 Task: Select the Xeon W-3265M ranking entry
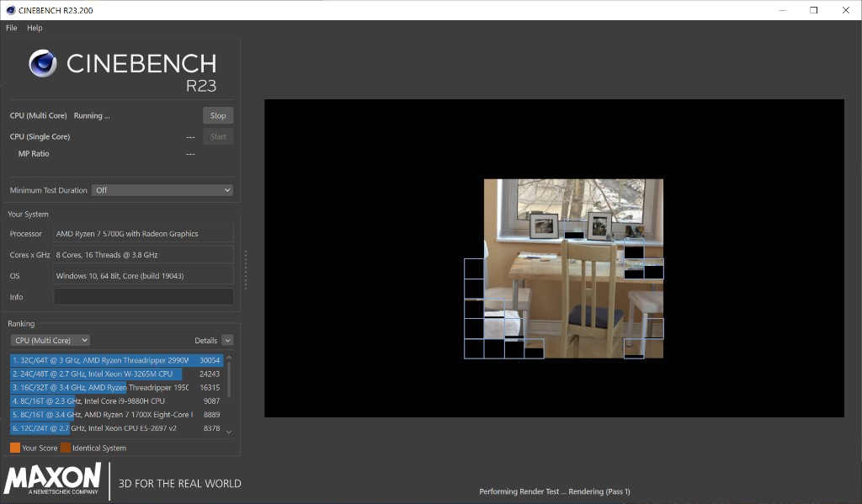coord(116,374)
